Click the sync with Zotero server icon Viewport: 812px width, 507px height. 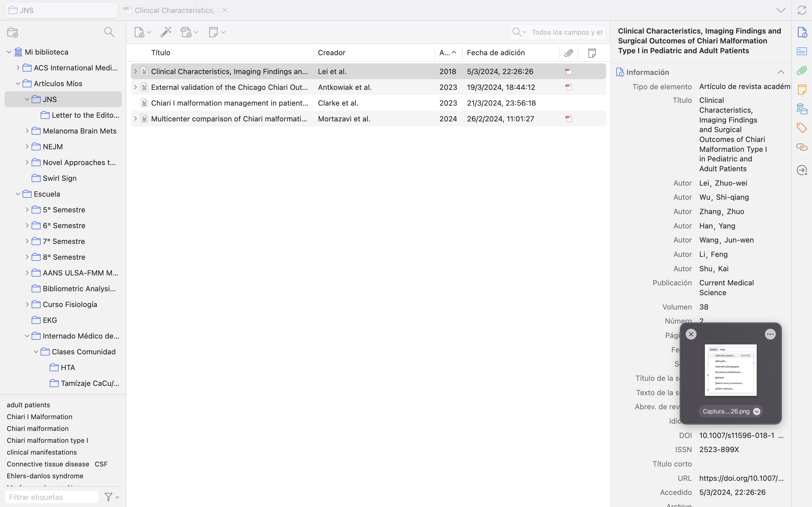802,10
